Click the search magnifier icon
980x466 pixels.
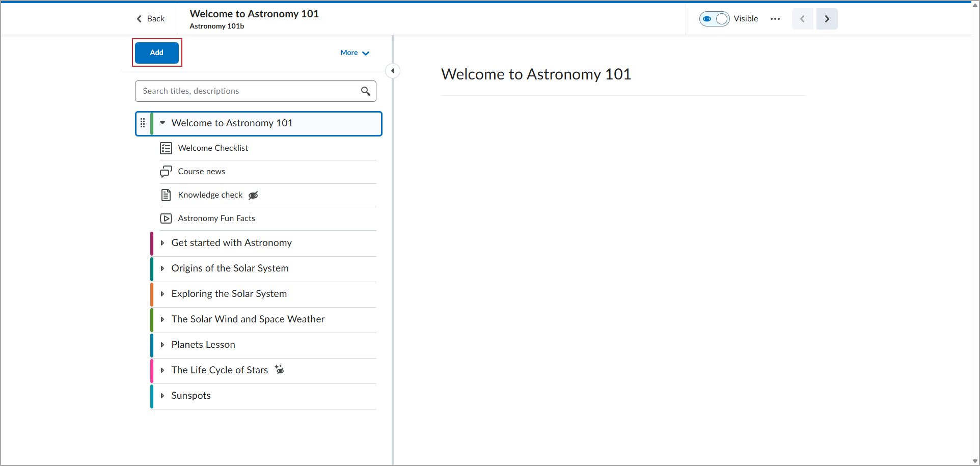pyautogui.click(x=365, y=91)
